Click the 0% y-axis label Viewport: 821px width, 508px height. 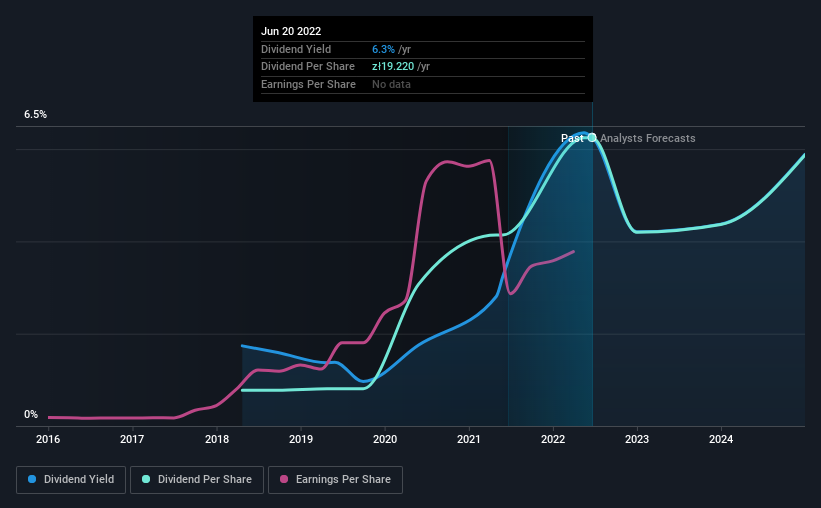pyautogui.click(x=30, y=415)
